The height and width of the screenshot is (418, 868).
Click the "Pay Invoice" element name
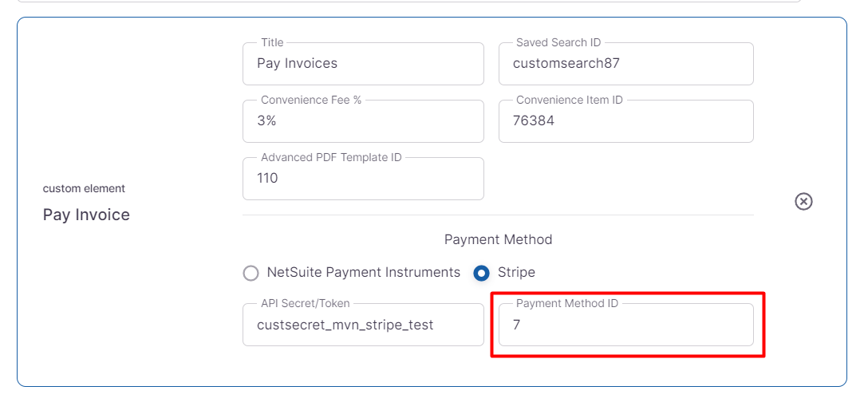[x=86, y=215]
